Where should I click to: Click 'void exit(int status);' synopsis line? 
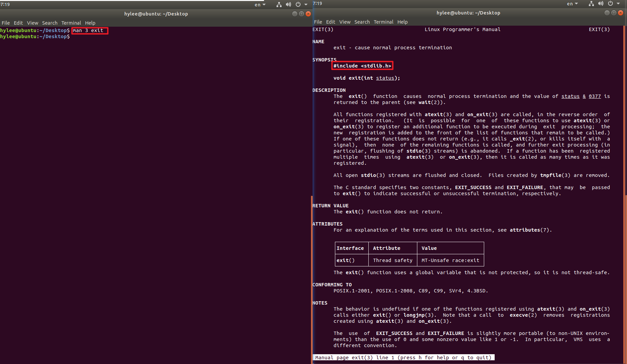(367, 78)
